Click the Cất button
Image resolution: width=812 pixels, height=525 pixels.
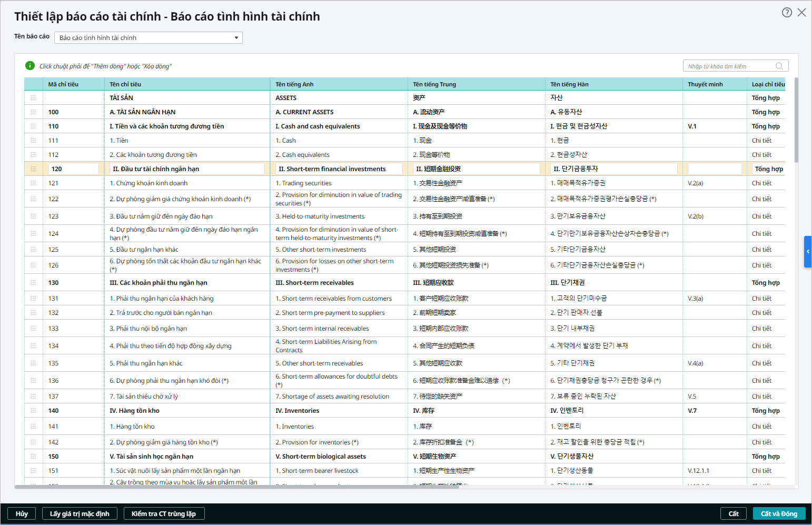pyautogui.click(x=733, y=514)
